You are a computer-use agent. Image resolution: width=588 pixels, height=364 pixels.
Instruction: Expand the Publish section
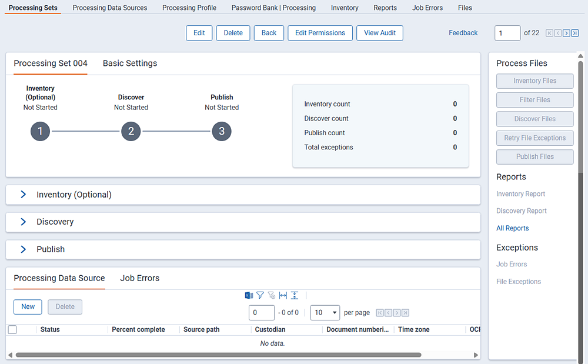(24, 249)
